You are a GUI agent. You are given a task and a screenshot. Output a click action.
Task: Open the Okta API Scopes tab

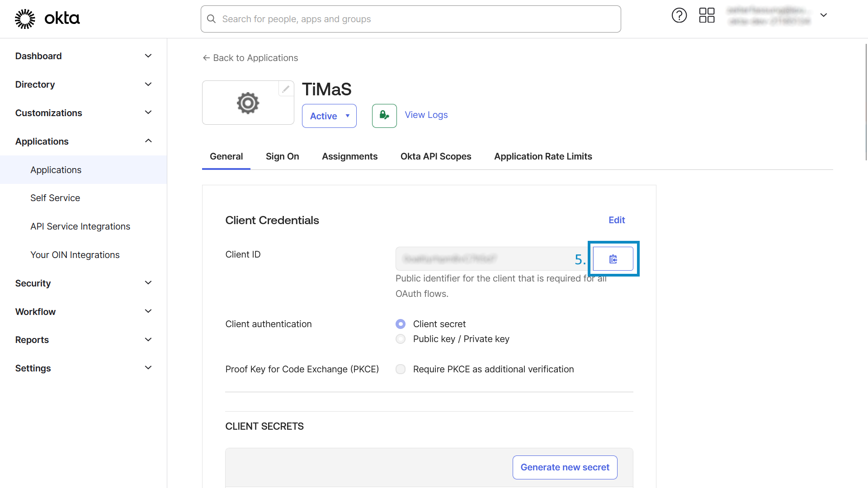(436, 156)
